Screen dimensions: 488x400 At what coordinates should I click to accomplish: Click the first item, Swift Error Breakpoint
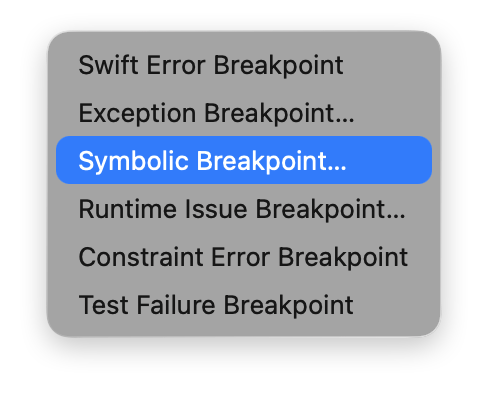click(x=244, y=65)
